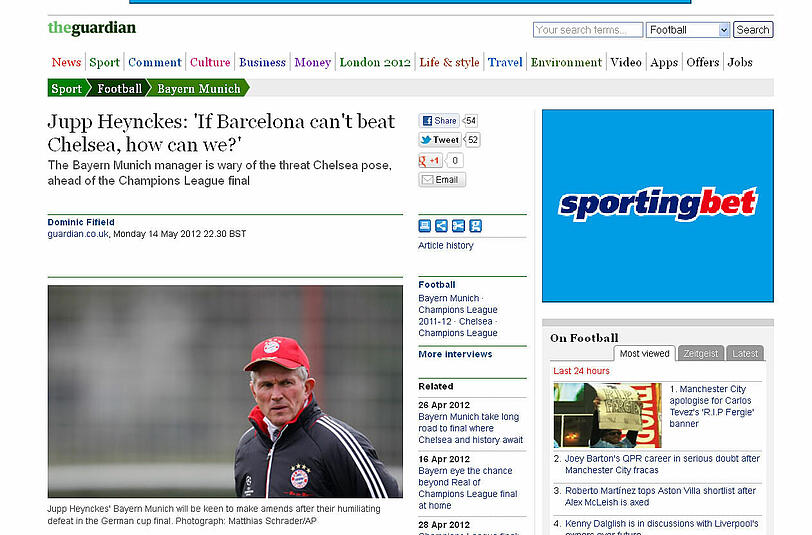Click the sportingbet advertisement
812x535 pixels.
point(658,206)
